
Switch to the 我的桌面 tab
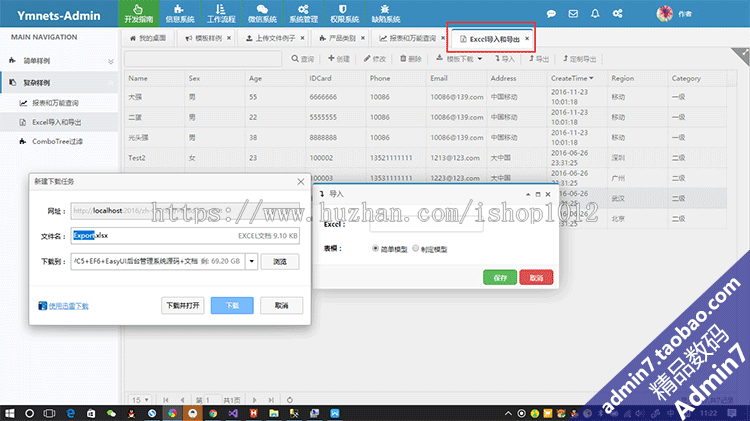click(148, 38)
